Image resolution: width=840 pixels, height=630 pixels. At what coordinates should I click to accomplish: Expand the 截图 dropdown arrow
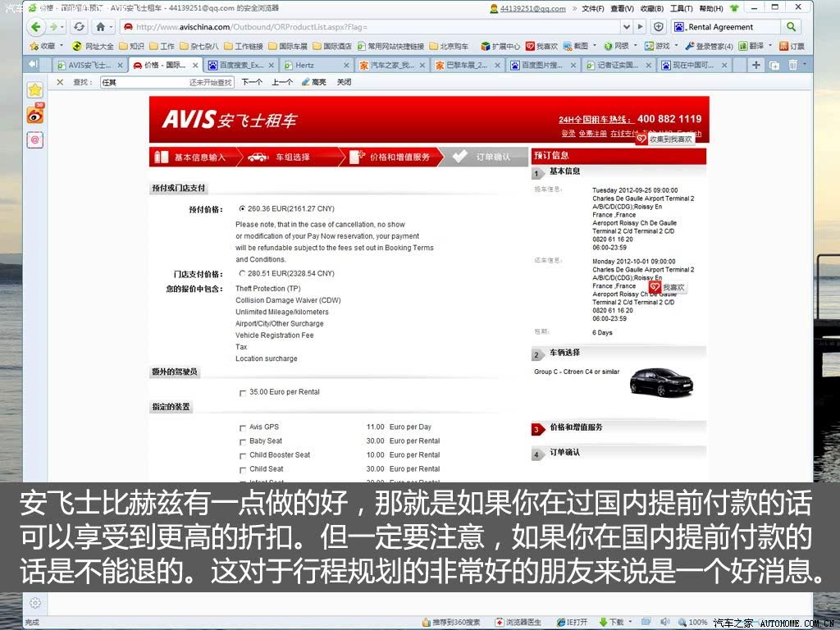point(595,46)
